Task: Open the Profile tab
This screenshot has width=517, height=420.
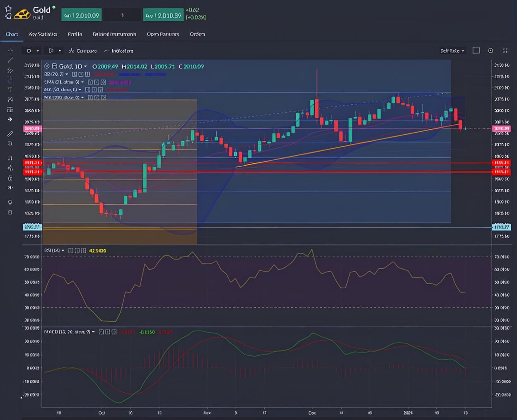Action: pos(75,34)
